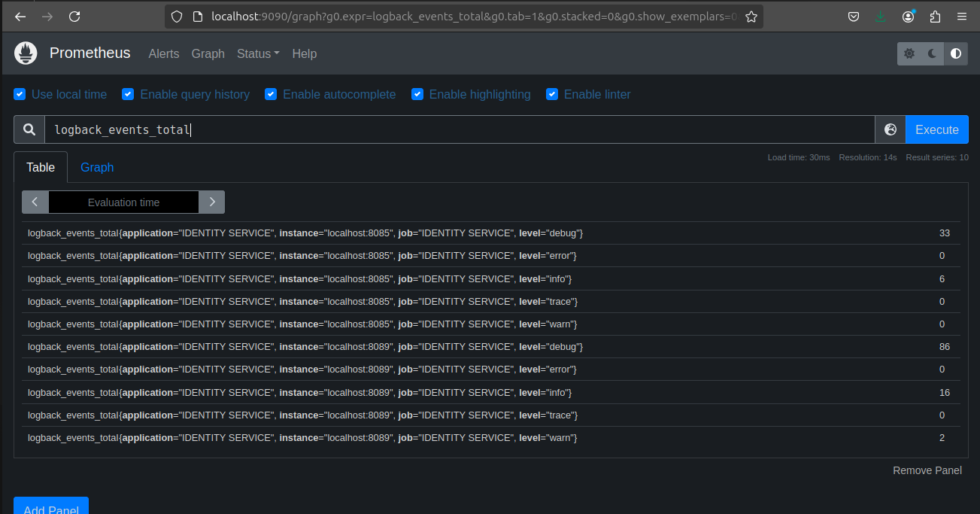Click the value 33 in results

click(x=945, y=233)
